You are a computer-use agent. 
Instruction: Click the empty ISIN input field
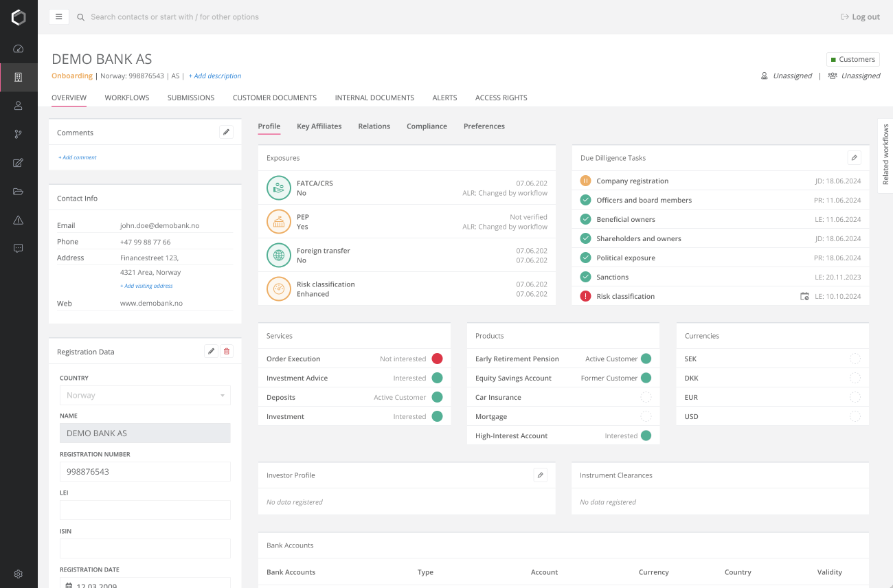(145, 548)
